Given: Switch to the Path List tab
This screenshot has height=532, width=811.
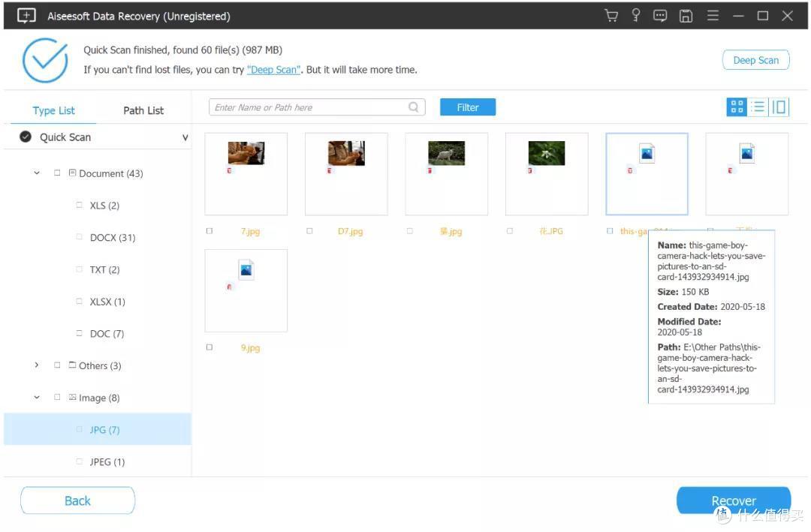Looking at the screenshot, I should click(143, 110).
